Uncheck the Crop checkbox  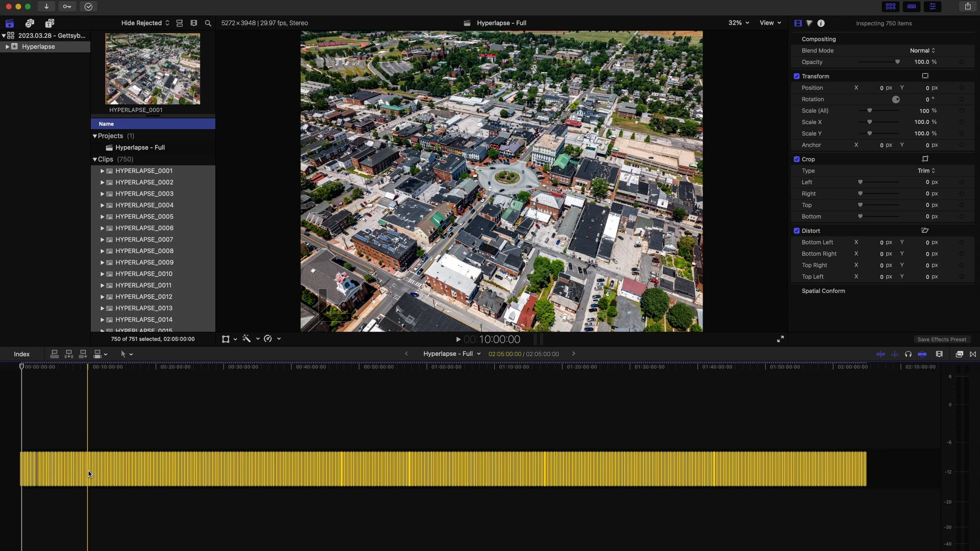pyautogui.click(x=797, y=159)
